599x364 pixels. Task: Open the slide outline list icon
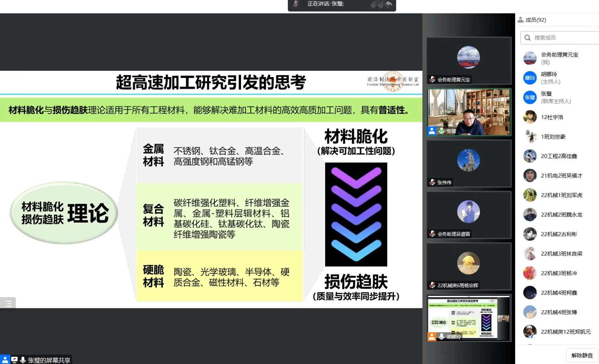(8, 303)
